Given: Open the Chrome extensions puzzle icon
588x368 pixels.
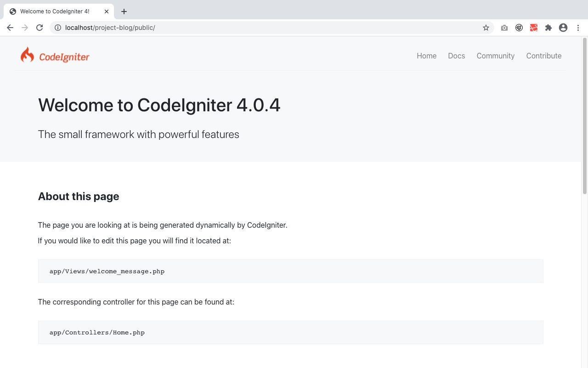Looking at the screenshot, I should pyautogui.click(x=548, y=28).
